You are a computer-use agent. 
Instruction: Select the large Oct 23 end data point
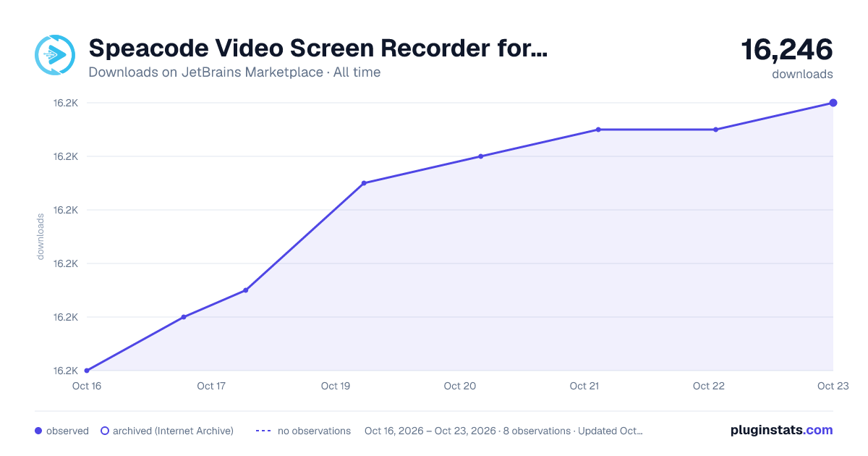coord(833,103)
